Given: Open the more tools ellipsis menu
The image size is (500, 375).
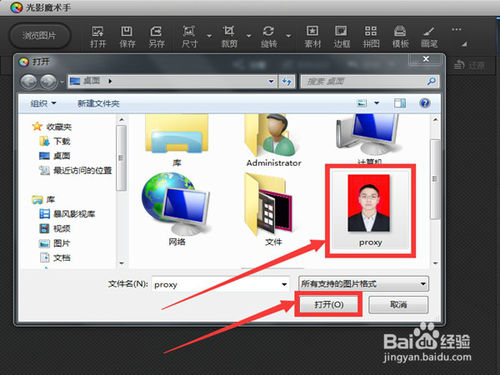Looking at the screenshot, I should tap(456, 30).
